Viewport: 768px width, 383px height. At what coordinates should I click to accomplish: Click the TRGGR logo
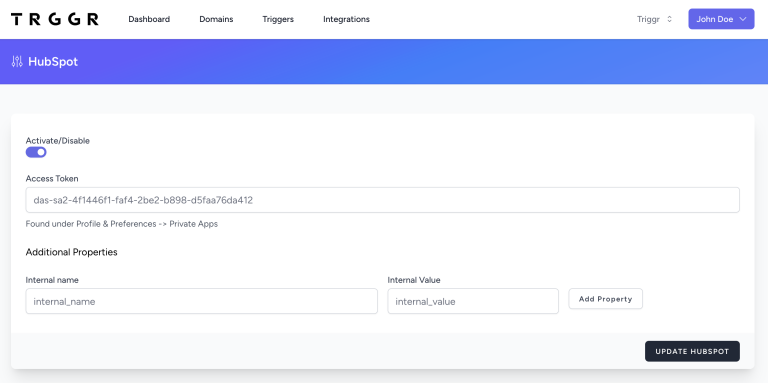(54, 19)
